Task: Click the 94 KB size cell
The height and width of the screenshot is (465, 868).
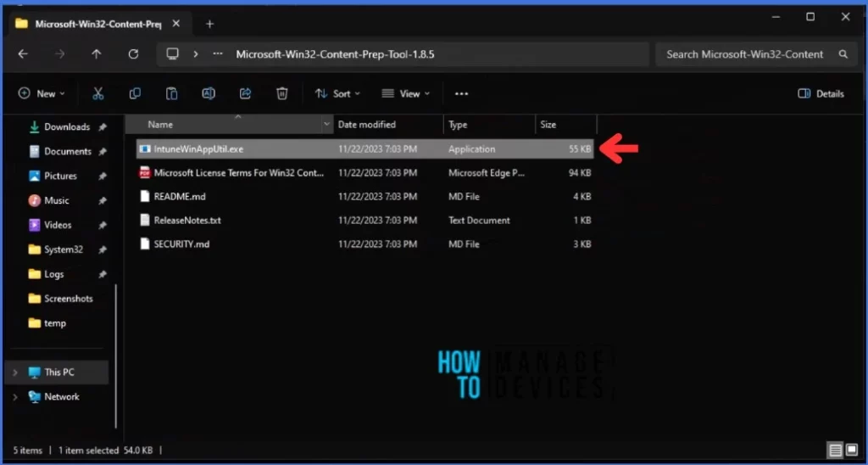Action: 580,172
